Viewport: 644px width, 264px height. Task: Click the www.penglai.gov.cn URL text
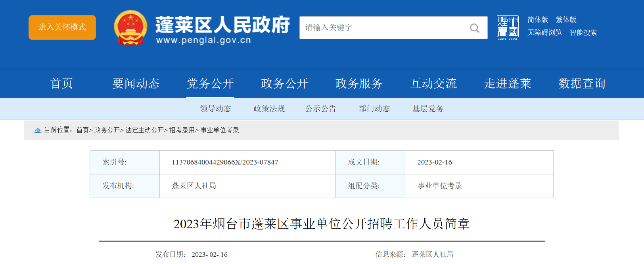pyautogui.click(x=203, y=40)
